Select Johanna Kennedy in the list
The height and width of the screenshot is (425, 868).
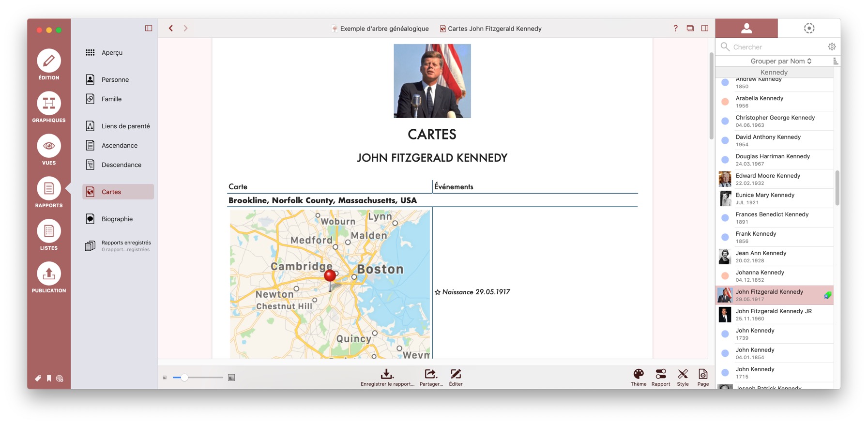[x=775, y=276]
